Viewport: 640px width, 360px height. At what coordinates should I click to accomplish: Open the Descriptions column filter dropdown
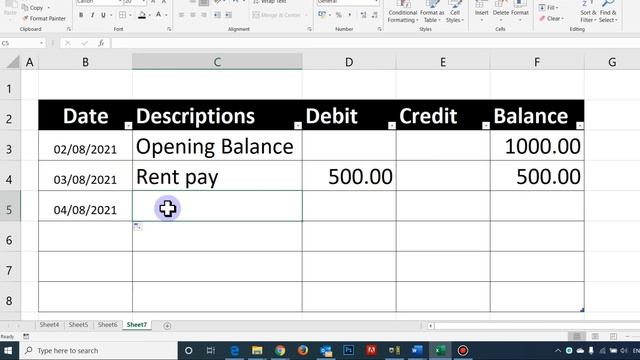pyautogui.click(x=298, y=126)
